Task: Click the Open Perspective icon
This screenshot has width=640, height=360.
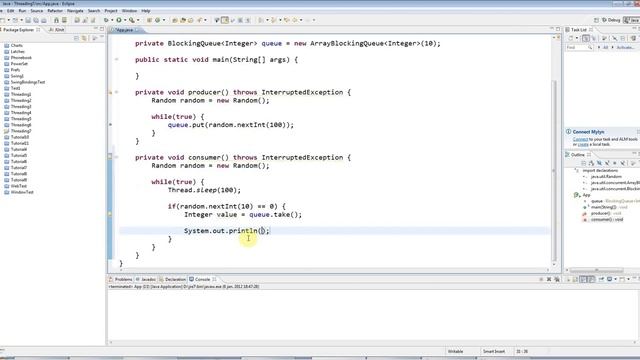Action: pyautogui.click(x=596, y=20)
